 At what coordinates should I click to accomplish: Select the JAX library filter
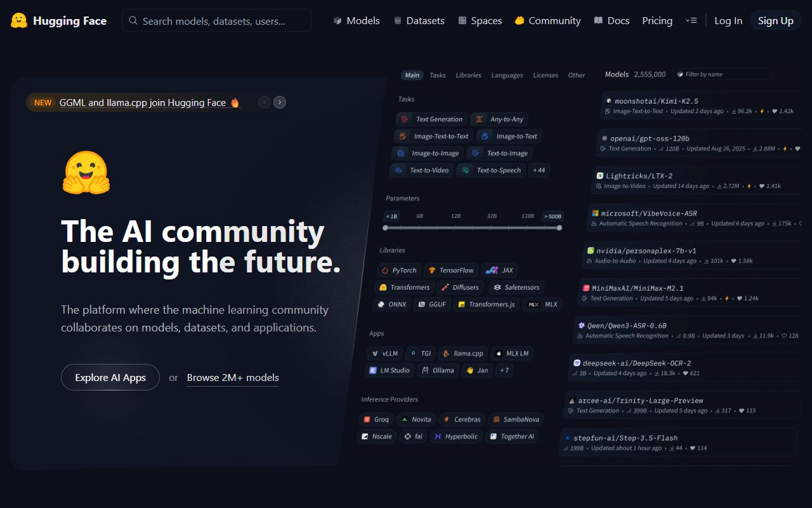(499, 270)
